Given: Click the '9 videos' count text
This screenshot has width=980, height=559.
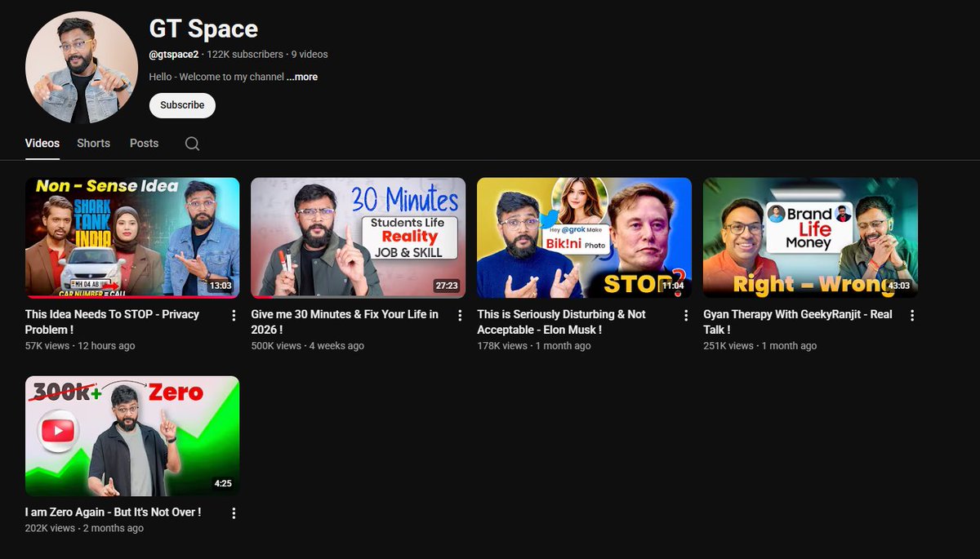Looking at the screenshot, I should (310, 55).
